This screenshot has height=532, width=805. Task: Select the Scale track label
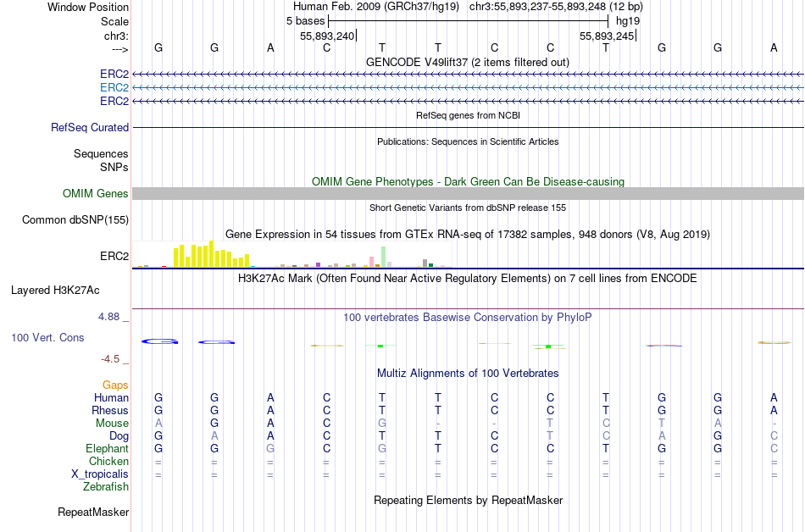[x=114, y=21]
